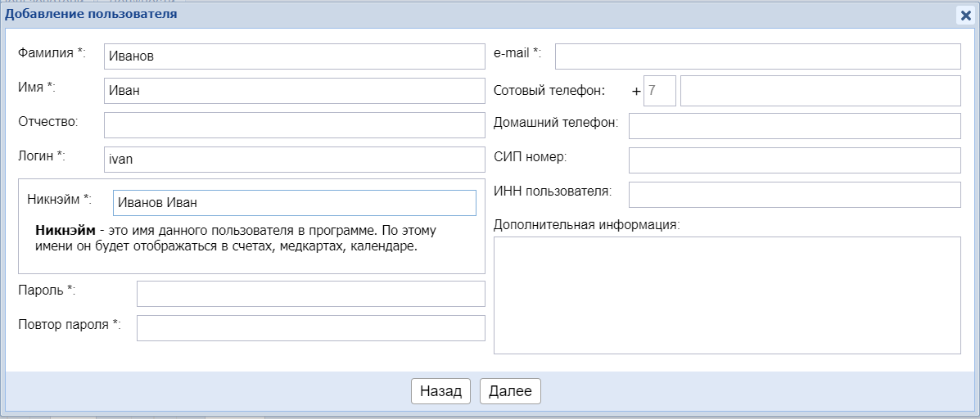Click the Имя field containing Иван

coord(294,91)
